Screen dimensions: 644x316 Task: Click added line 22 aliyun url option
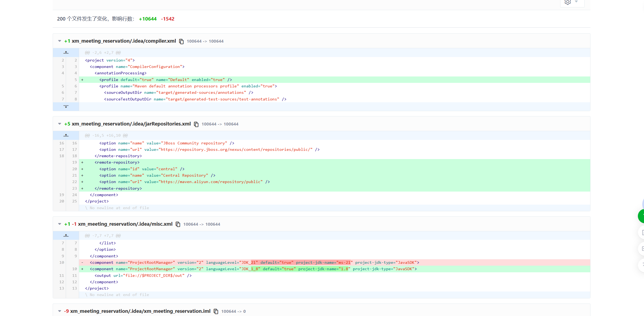pos(184,182)
